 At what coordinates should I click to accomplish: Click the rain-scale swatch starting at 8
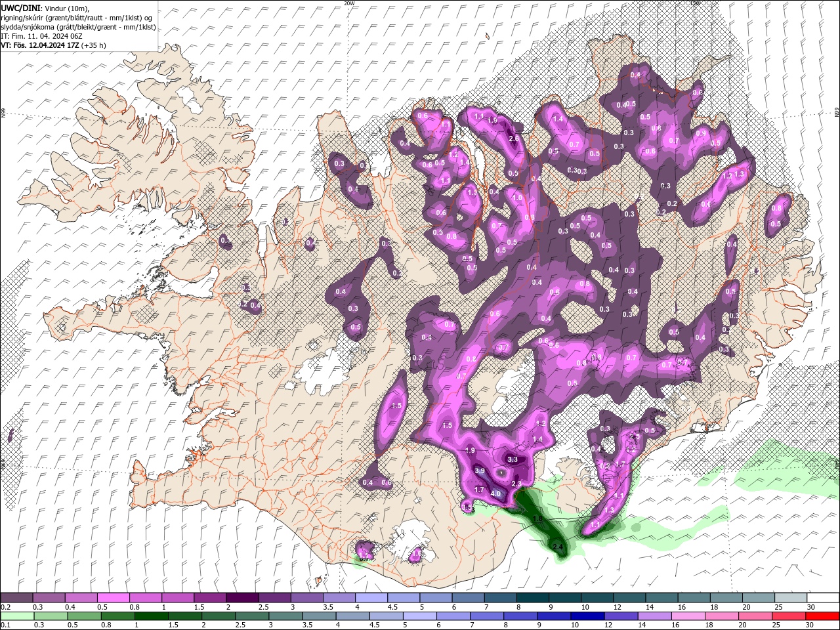522,616
